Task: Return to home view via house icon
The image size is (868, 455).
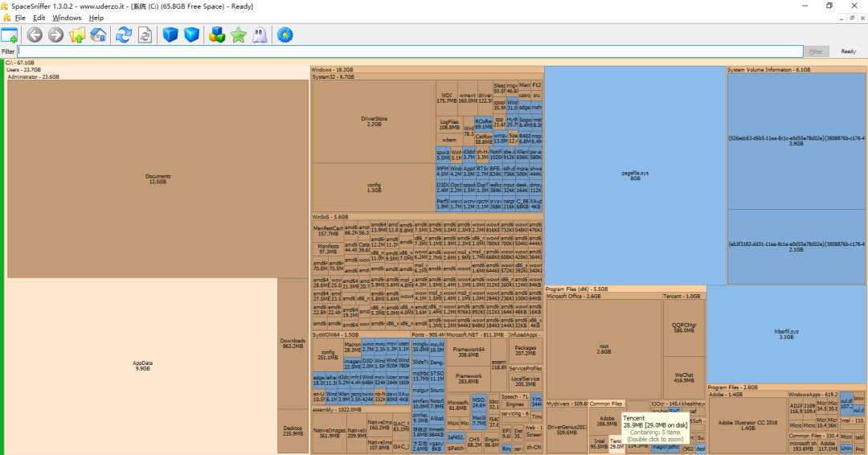Action: [x=98, y=35]
